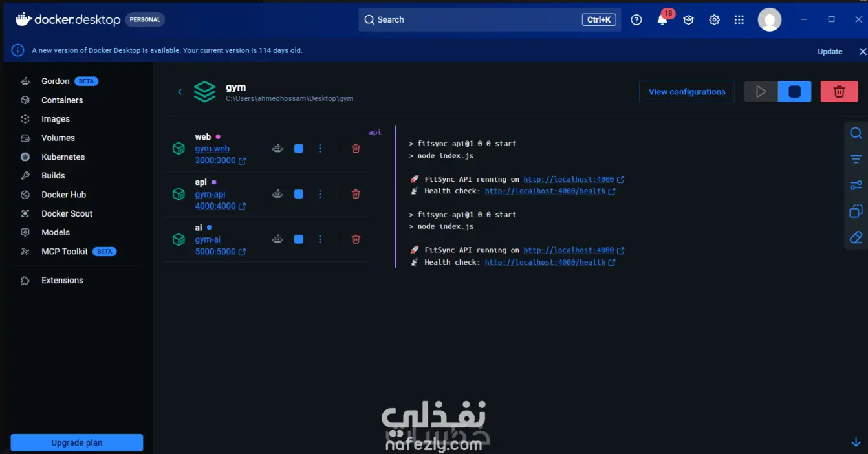Image resolution: width=868 pixels, height=454 pixels.
Task: Click the Upgrade plan button
Action: click(77, 442)
